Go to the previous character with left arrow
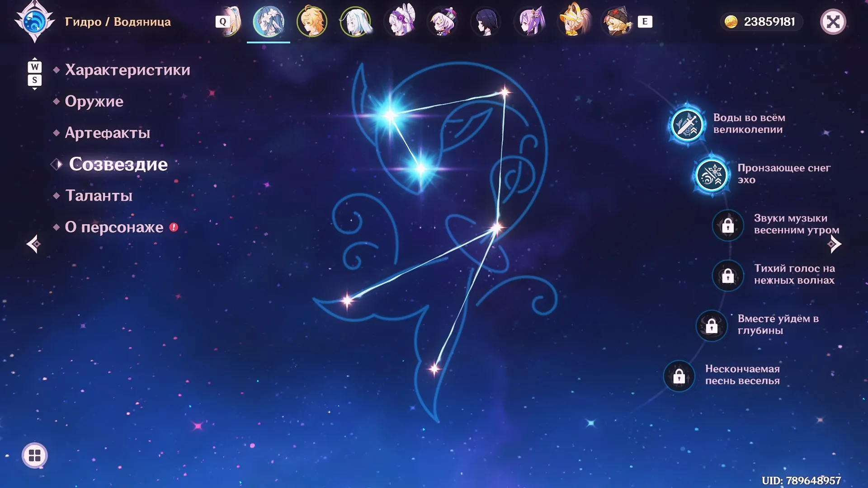868x488 pixels. 33,244
